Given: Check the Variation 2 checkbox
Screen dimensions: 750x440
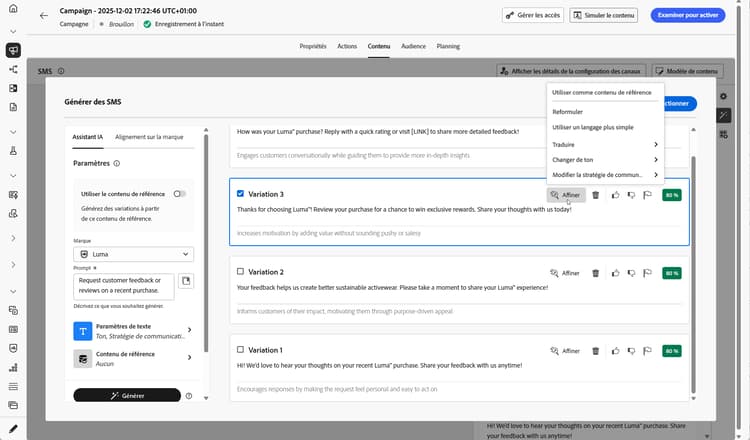Looking at the screenshot, I should 240,272.
